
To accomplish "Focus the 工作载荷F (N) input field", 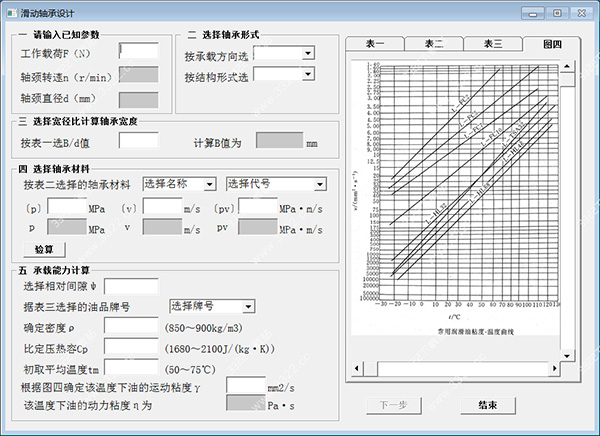I will 139,51.
